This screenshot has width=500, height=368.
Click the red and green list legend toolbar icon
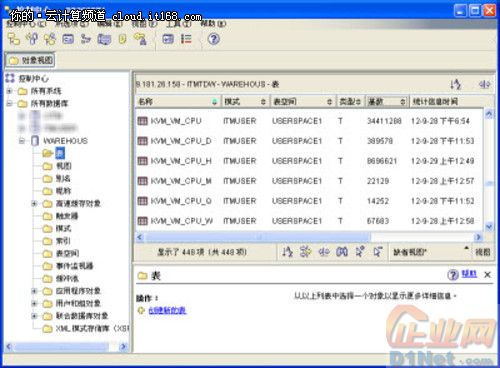(186, 39)
